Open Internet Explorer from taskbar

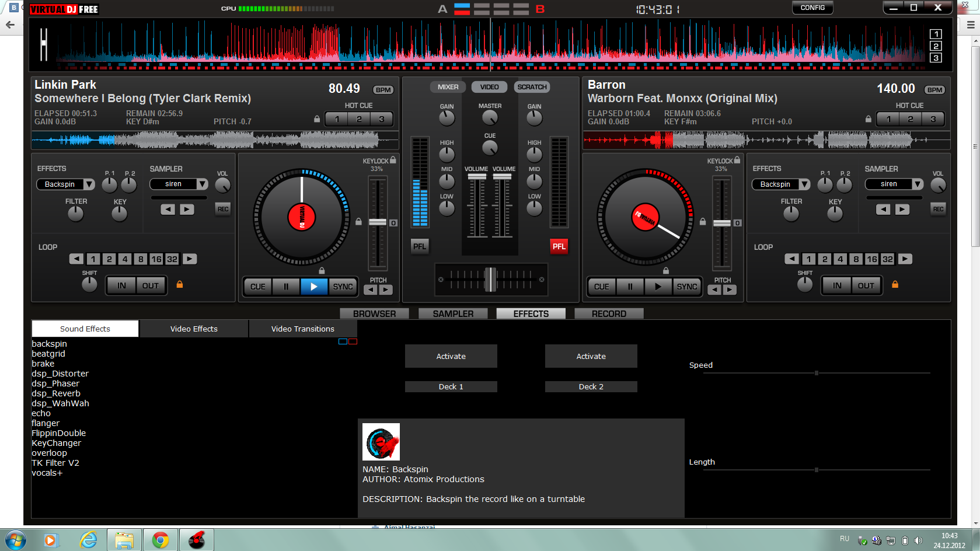click(88, 540)
